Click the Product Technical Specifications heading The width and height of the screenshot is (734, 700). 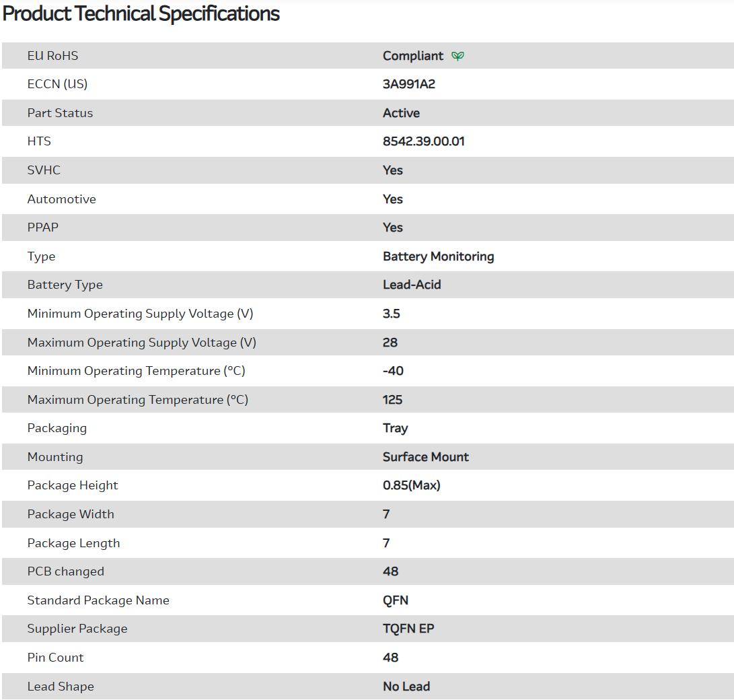[x=141, y=13]
